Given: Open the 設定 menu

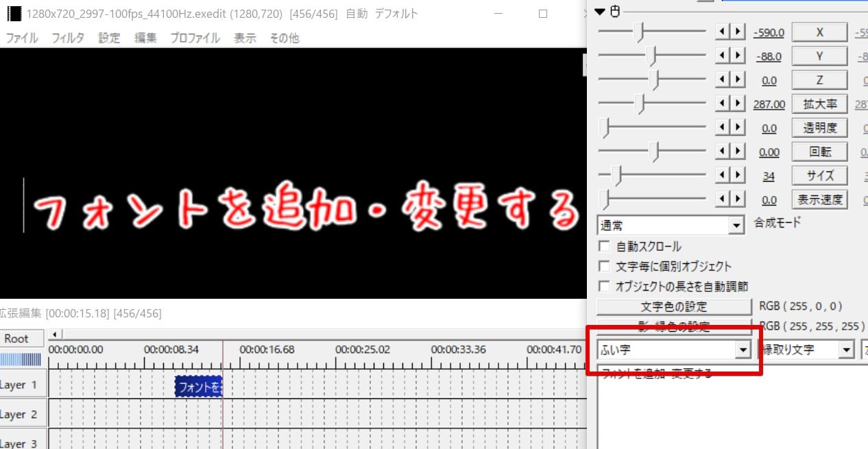Looking at the screenshot, I should (109, 38).
